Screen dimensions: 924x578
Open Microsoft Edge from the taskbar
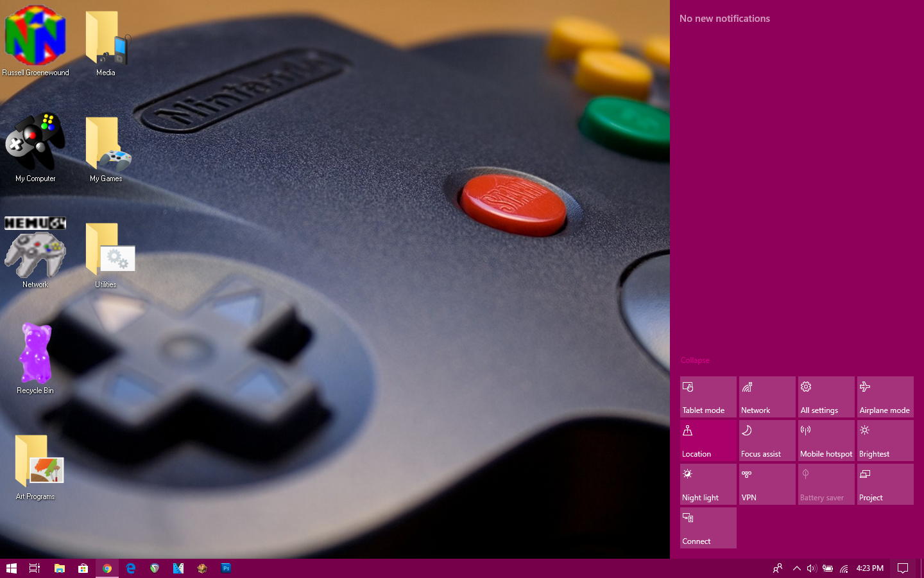point(130,568)
